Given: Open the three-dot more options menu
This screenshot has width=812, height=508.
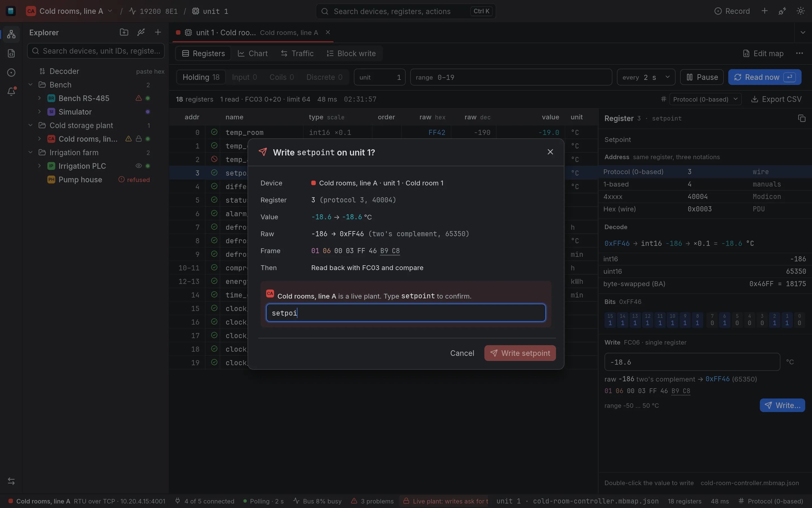Looking at the screenshot, I should tap(799, 53).
